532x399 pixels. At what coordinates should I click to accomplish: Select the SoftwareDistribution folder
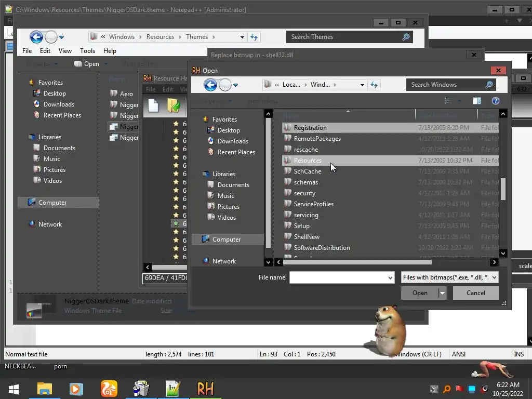coord(390,248)
